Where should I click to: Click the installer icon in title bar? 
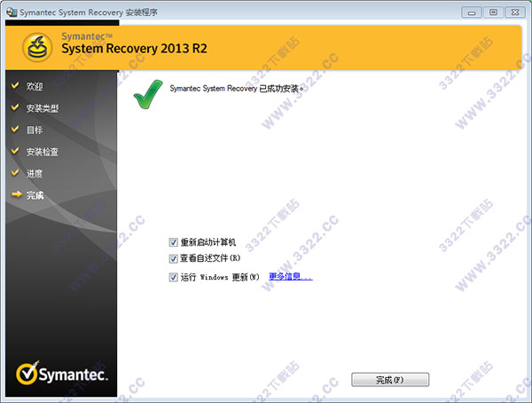point(12,12)
